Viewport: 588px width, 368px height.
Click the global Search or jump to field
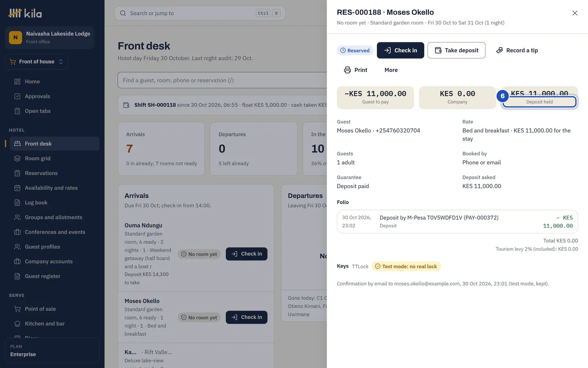(200, 13)
